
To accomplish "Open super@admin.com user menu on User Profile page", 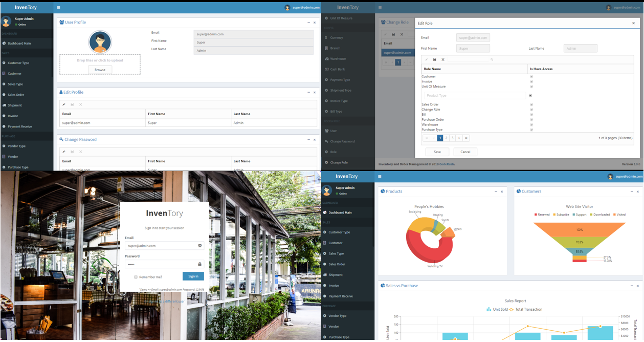I will point(302,8).
